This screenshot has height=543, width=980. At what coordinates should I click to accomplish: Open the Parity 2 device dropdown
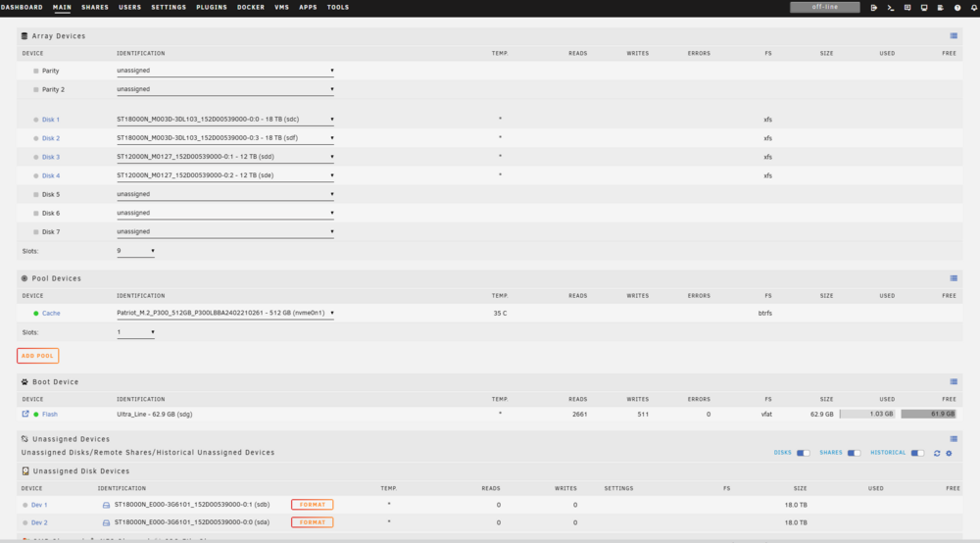[225, 89]
